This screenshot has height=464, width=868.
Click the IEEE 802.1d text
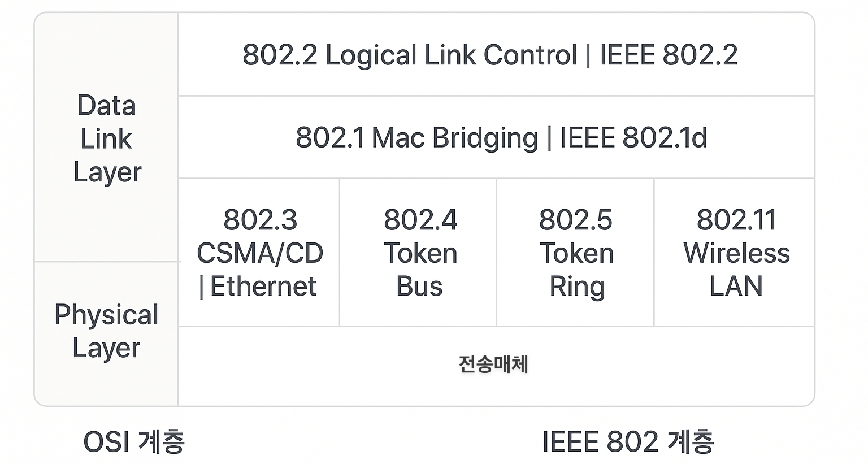(x=633, y=137)
